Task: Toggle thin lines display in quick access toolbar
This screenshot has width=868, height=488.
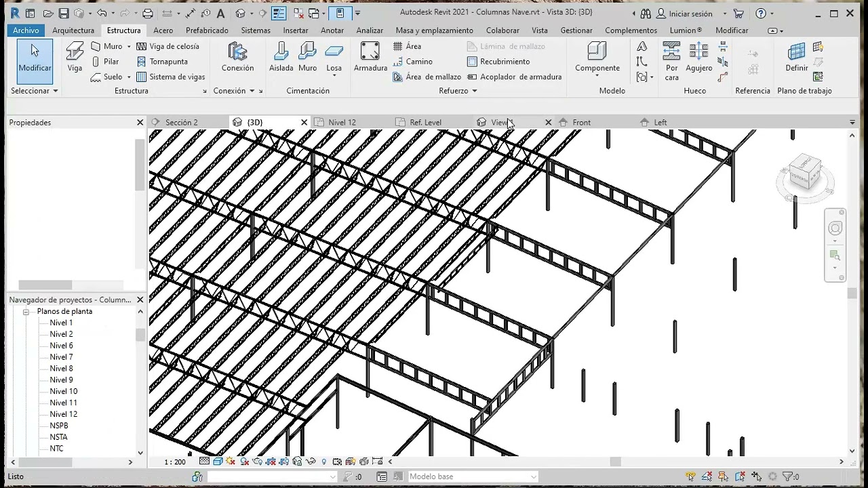Action: pyautogui.click(x=279, y=14)
